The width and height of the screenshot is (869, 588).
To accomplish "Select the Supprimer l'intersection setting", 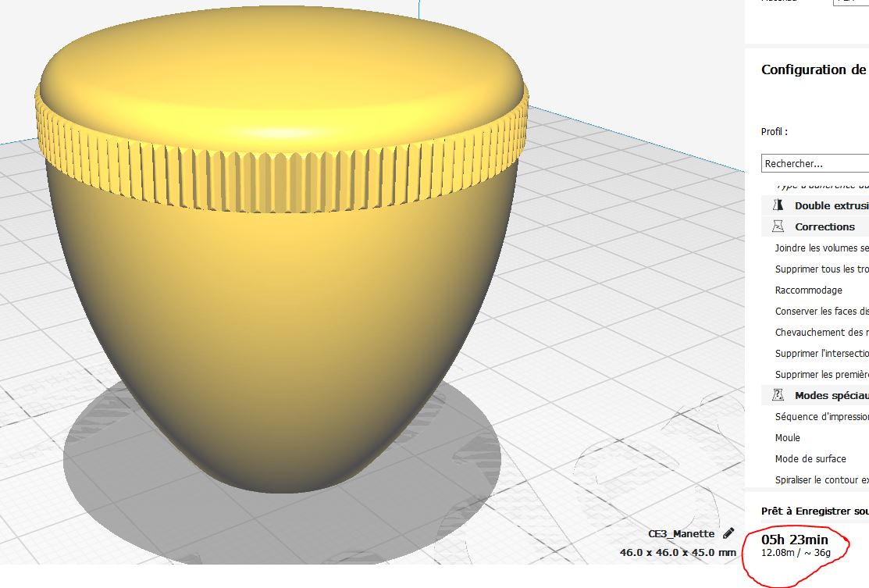I will point(821,354).
